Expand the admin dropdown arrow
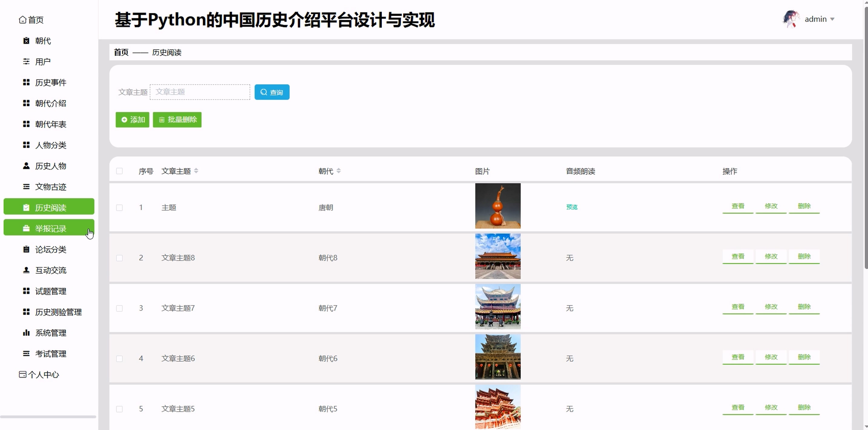 (832, 19)
